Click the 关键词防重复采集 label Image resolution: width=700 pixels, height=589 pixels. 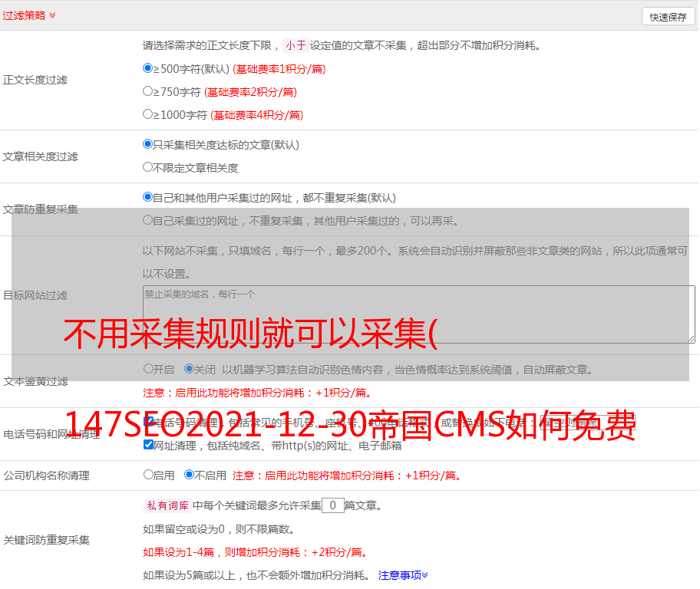46,540
